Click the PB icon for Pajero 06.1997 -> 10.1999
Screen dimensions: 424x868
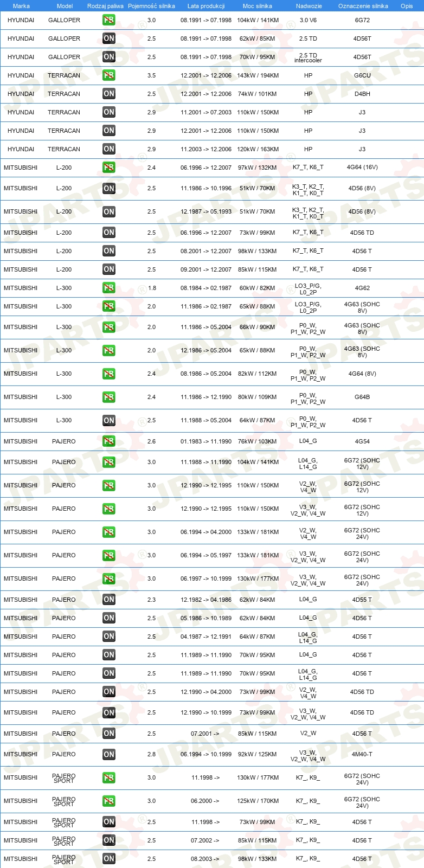point(109,579)
